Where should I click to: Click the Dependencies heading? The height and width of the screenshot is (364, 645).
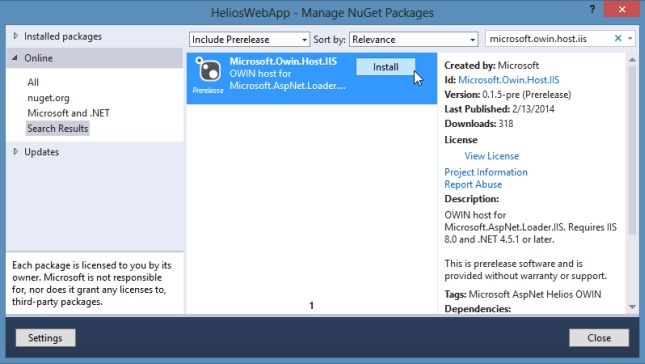pyautogui.click(x=478, y=308)
